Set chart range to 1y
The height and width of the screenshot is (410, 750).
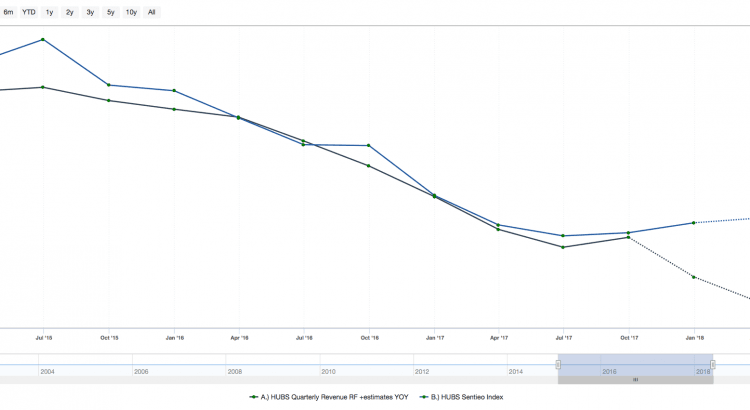coord(49,12)
